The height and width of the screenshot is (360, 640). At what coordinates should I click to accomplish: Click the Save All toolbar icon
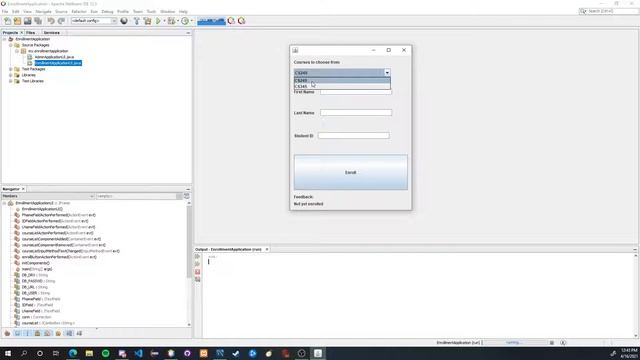coord(38,21)
